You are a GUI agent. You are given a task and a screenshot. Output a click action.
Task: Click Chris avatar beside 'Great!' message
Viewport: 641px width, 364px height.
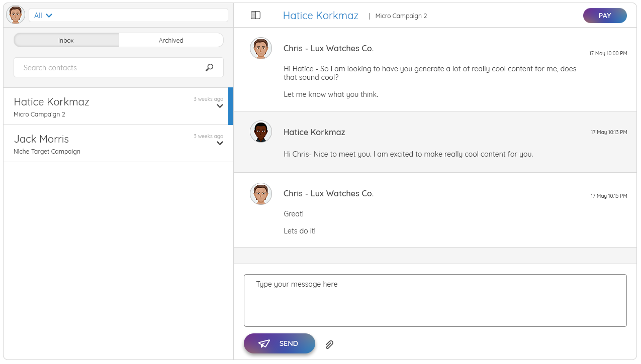pos(261,194)
